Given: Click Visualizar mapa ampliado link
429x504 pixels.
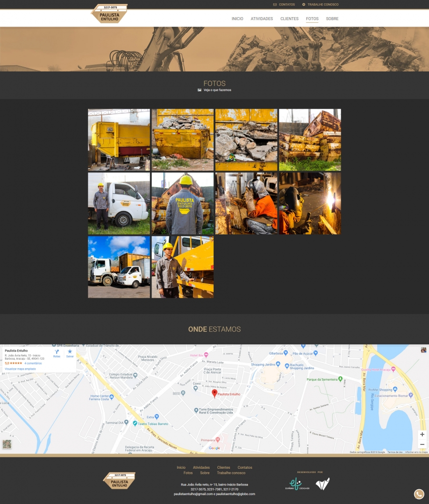Looking at the screenshot, I should point(20,369).
